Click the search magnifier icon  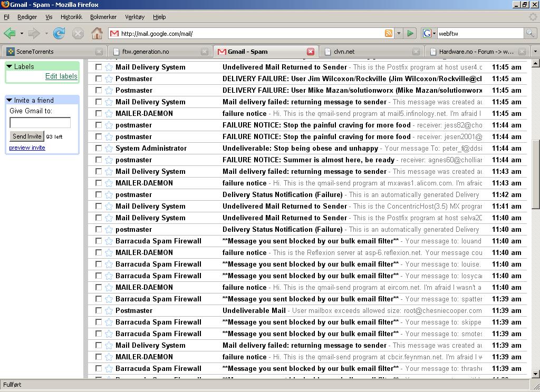pyautogui.click(x=530, y=33)
